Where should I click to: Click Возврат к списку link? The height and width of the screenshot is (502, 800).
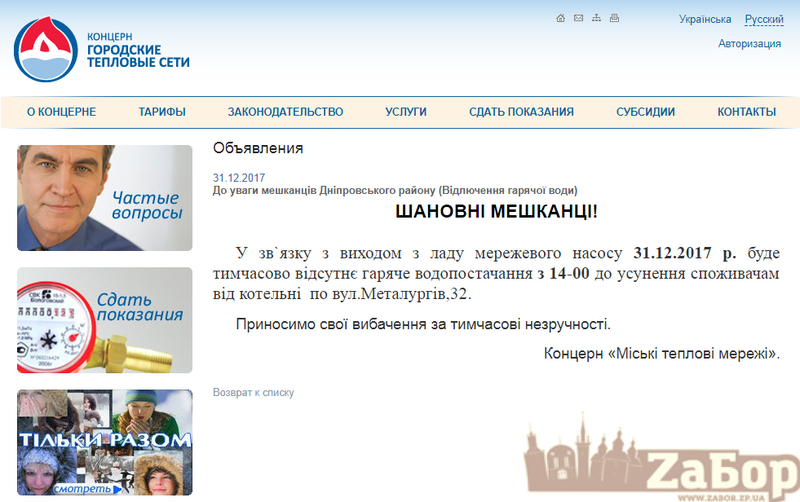click(x=253, y=392)
